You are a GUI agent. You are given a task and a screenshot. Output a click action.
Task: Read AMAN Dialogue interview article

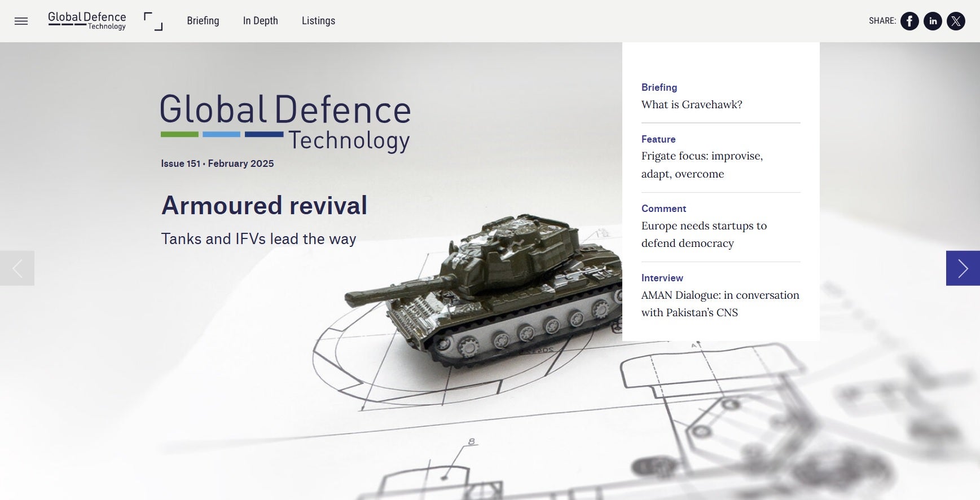[720, 304]
